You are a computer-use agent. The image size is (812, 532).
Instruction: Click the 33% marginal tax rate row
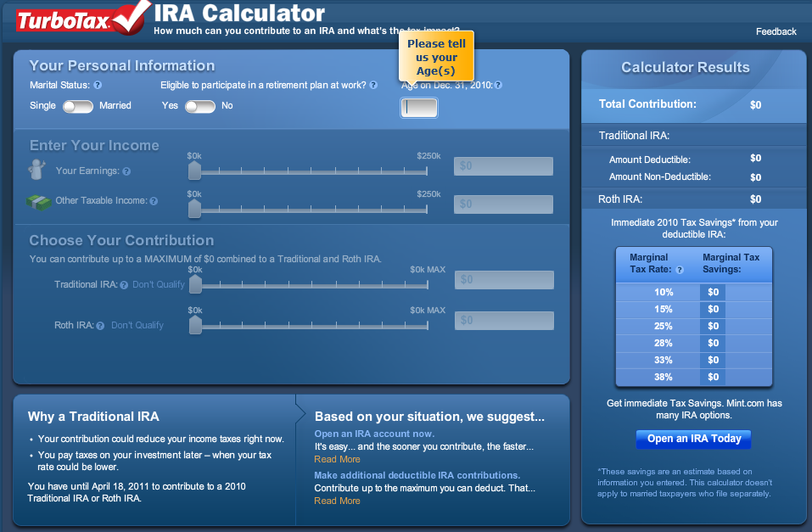tap(694, 360)
